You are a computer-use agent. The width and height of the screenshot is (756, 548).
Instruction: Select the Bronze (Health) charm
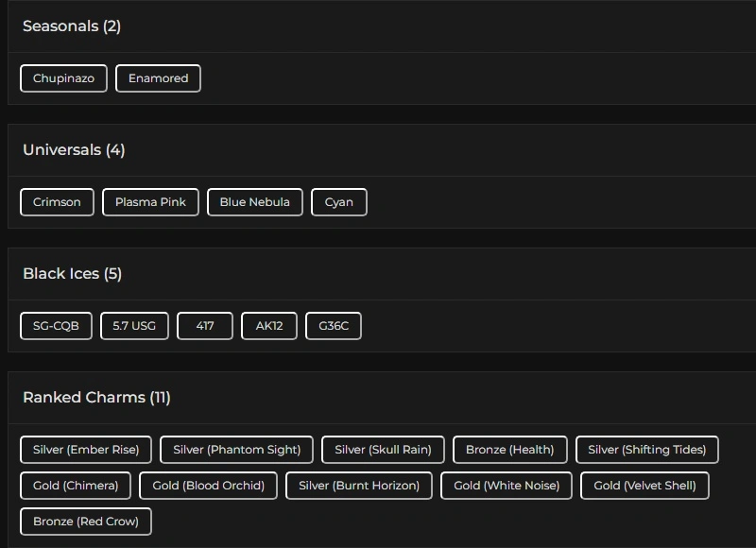[x=509, y=450]
